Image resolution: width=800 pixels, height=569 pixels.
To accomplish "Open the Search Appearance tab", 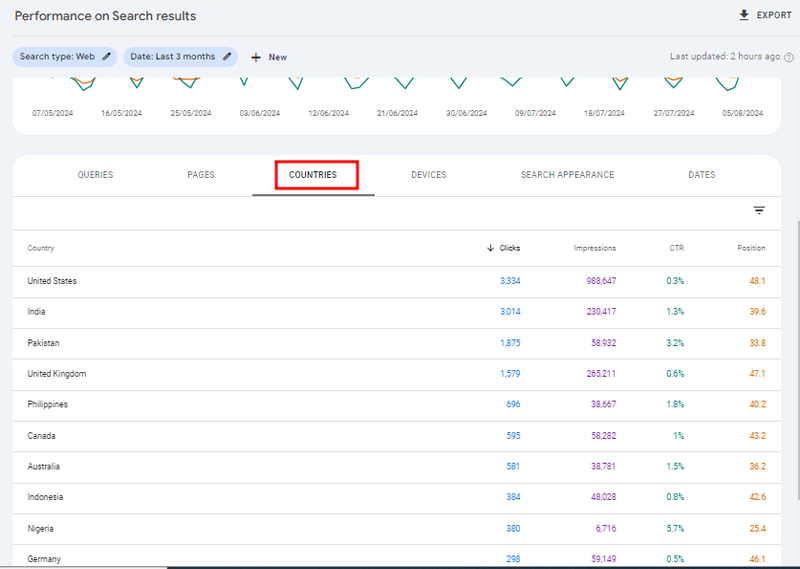I will coord(567,175).
